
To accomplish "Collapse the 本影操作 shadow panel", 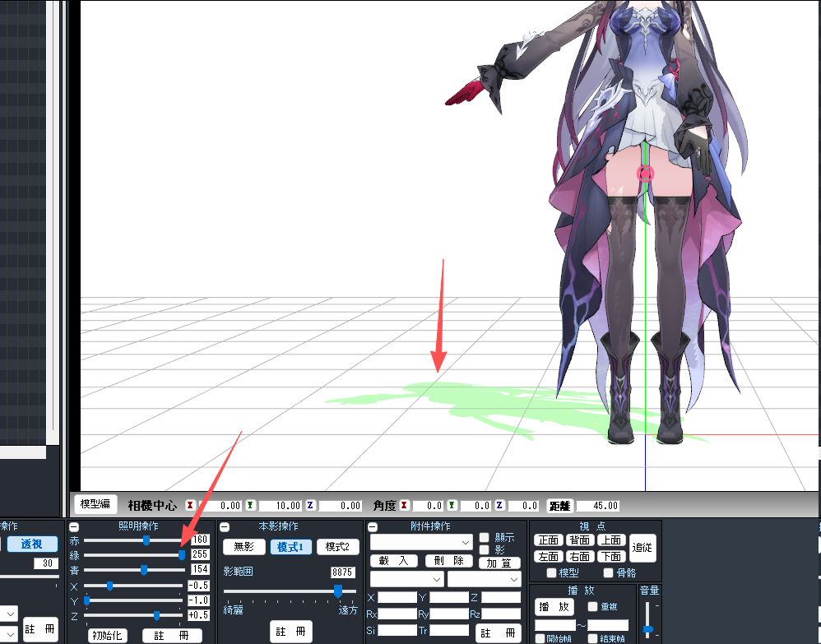I will click(225, 527).
